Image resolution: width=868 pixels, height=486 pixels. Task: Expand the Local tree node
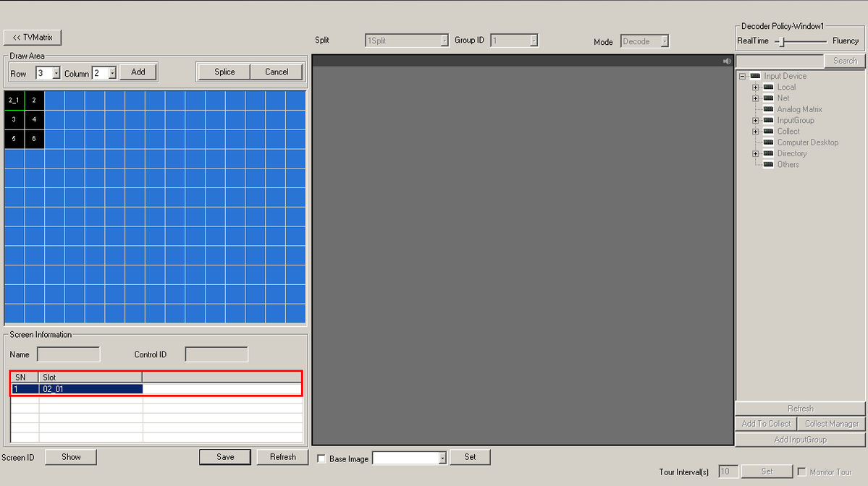pyautogui.click(x=756, y=88)
